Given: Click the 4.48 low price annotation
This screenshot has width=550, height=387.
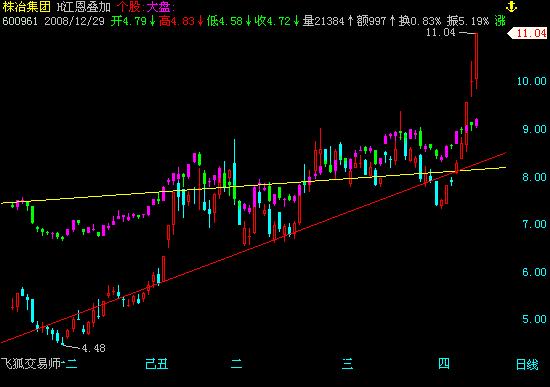Looking at the screenshot, I should (93, 348).
